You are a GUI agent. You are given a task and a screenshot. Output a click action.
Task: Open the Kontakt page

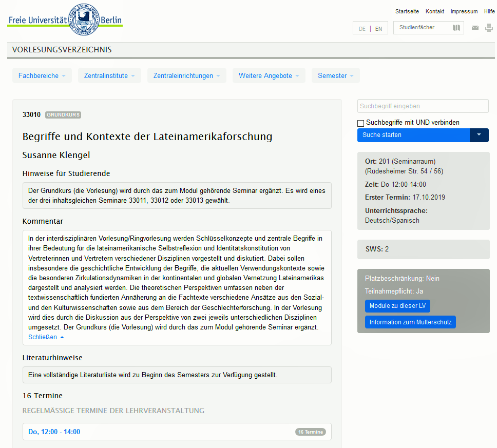coord(435,11)
